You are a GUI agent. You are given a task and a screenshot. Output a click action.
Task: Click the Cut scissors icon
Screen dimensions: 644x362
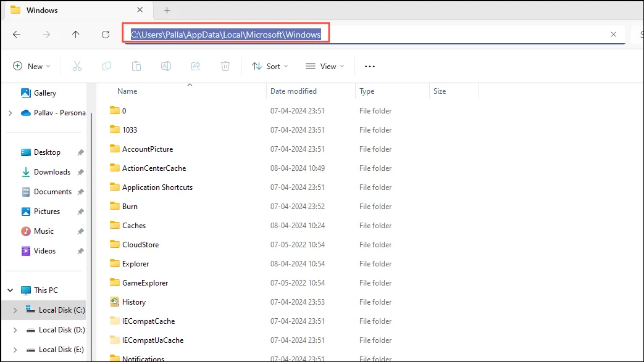[77, 66]
